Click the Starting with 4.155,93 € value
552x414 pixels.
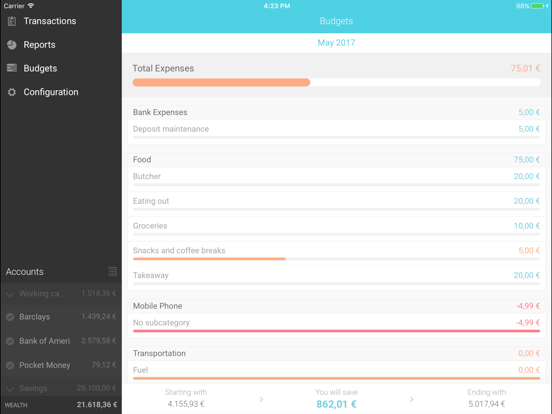186,404
